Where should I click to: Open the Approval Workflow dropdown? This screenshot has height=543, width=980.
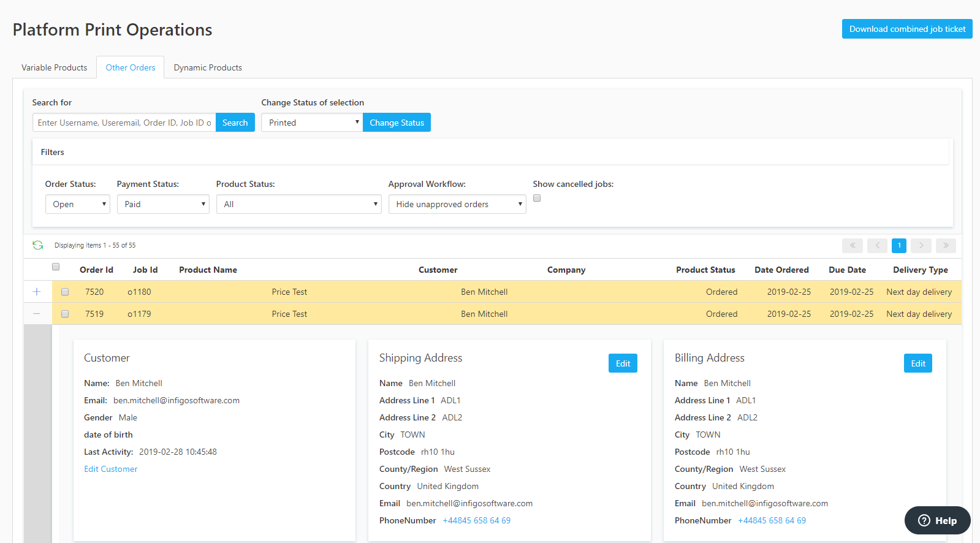pos(457,204)
